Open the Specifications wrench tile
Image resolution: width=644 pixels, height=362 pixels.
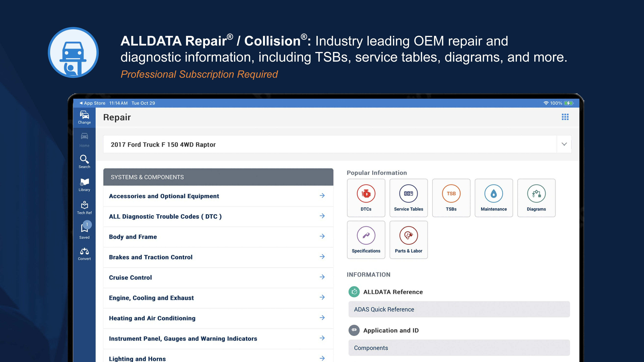point(366,240)
